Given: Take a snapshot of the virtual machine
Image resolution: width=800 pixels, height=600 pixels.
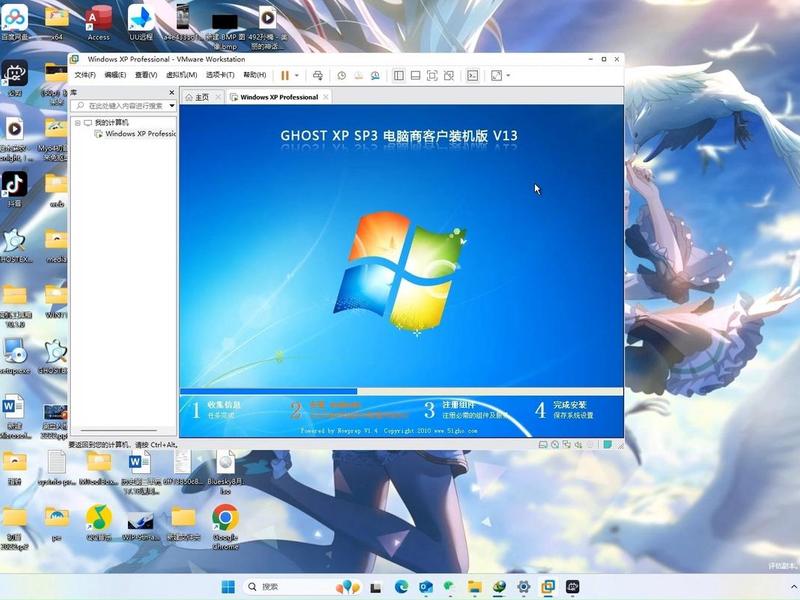Looking at the screenshot, I should coord(341,76).
